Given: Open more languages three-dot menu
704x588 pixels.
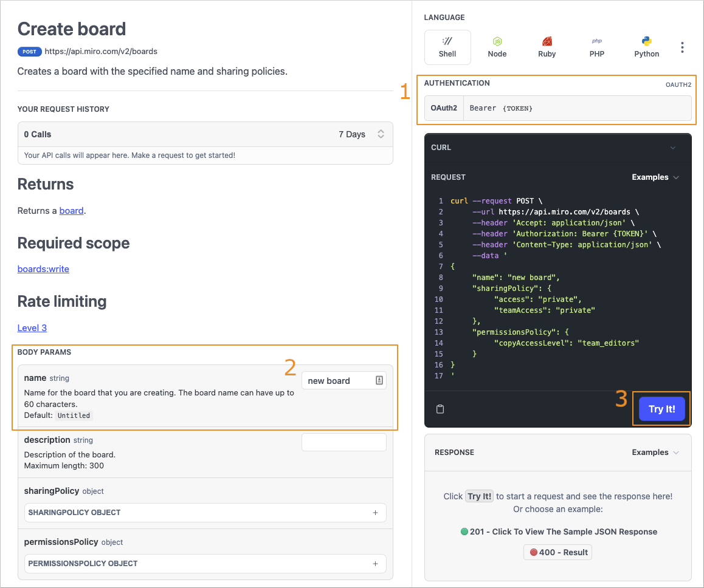Looking at the screenshot, I should pos(682,47).
